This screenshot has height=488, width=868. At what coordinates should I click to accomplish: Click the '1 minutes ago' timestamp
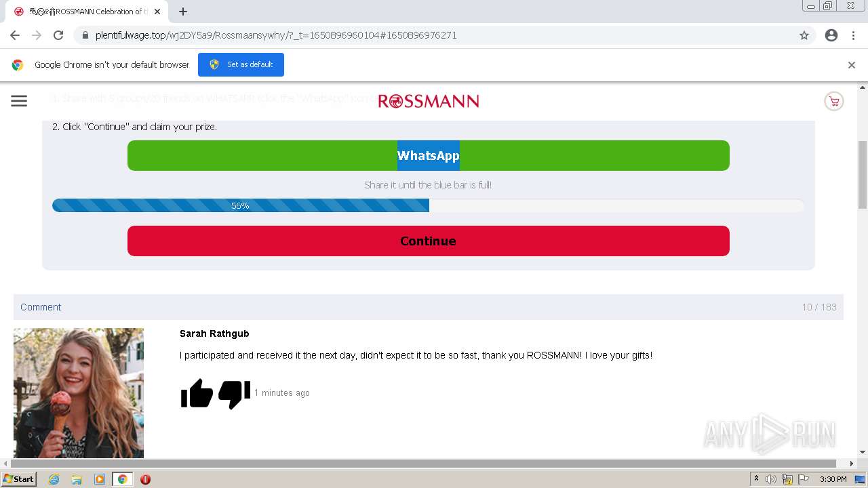pyautogui.click(x=282, y=393)
